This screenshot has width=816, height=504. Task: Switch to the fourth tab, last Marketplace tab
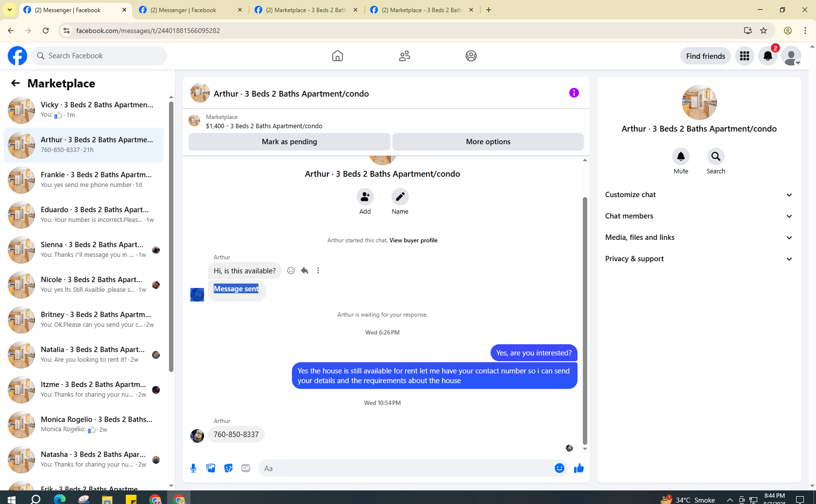422,10
